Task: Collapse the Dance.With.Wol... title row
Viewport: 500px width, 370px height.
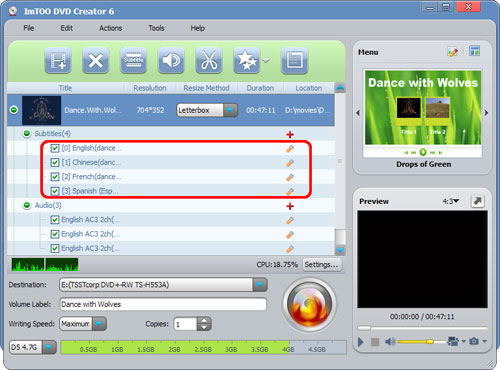Action: 14,110
